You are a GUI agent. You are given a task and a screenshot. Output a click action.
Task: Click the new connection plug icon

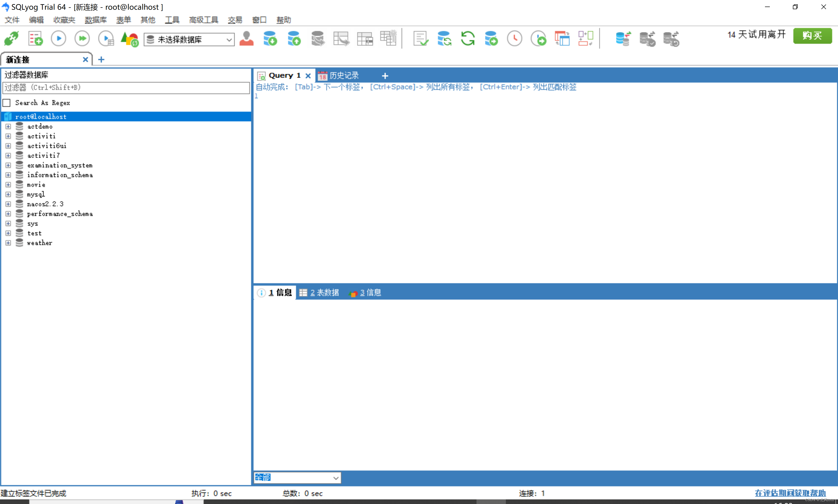pyautogui.click(x=12, y=39)
